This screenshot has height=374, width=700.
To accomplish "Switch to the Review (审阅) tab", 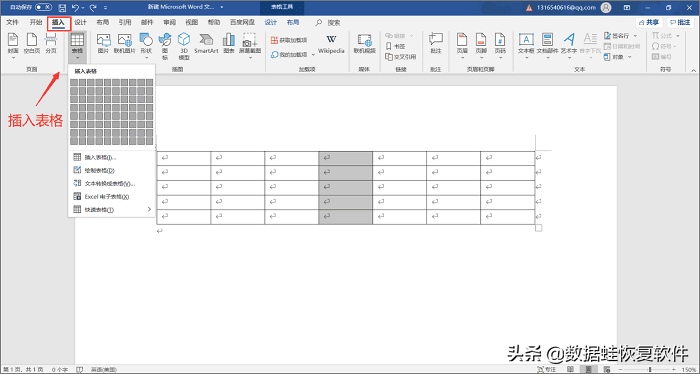I will tap(169, 22).
